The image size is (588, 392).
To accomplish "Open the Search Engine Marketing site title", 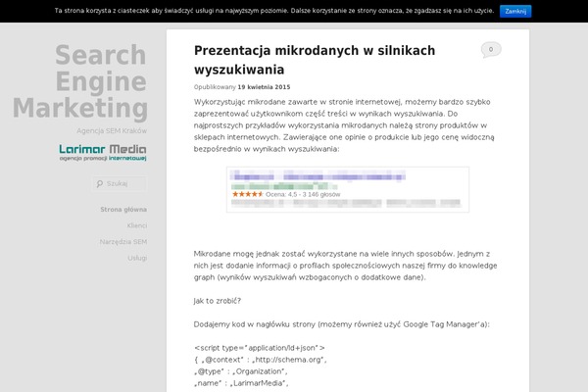I will [80, 81].
